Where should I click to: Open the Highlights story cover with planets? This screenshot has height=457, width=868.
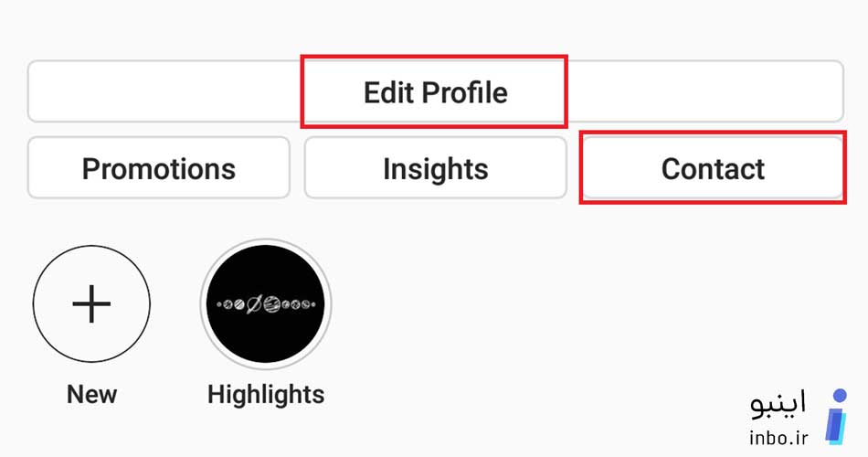(266, 304)
